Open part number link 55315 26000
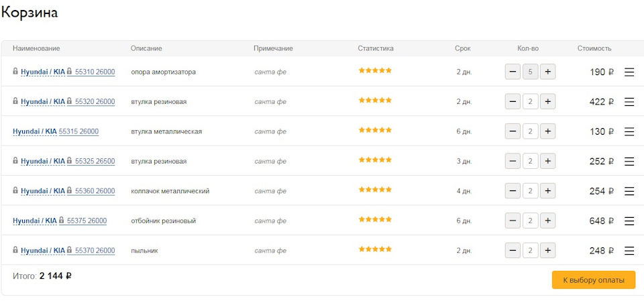Screen dimensions: 644x301 78,131
